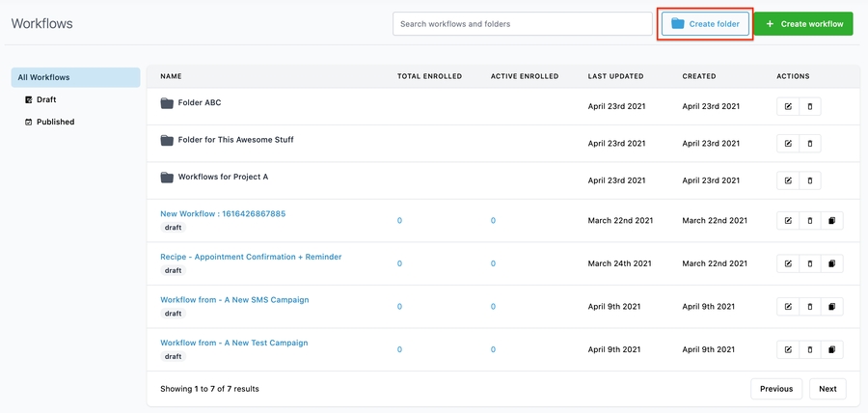Click the edit icon for Folder ABC
Screen dimensions: 868x413
coord(788,106)
